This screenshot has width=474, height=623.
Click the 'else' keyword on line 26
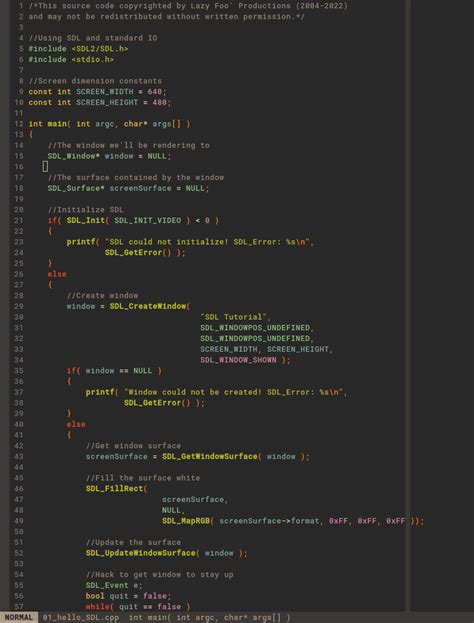pos(57,274)
